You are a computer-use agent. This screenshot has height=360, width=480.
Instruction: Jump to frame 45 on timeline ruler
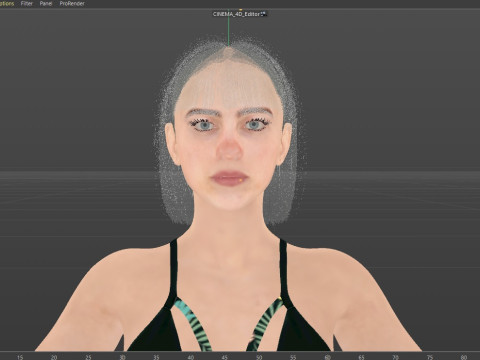click(x=225, y=357)
